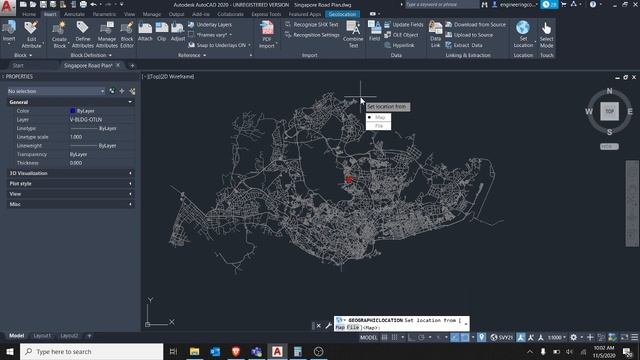Open the Annotate ribbon tab

[74, 14]
